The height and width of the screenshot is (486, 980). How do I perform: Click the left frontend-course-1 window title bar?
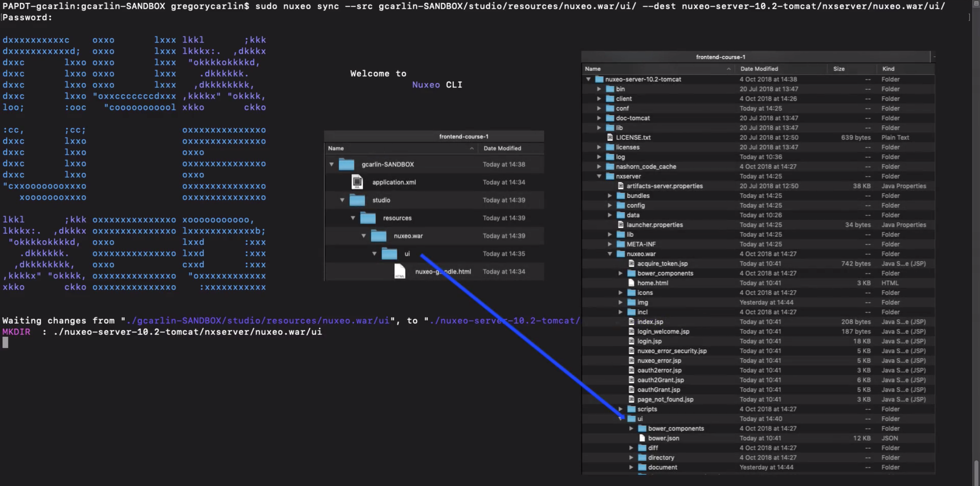pyautogui.click(x=434, y=136)
